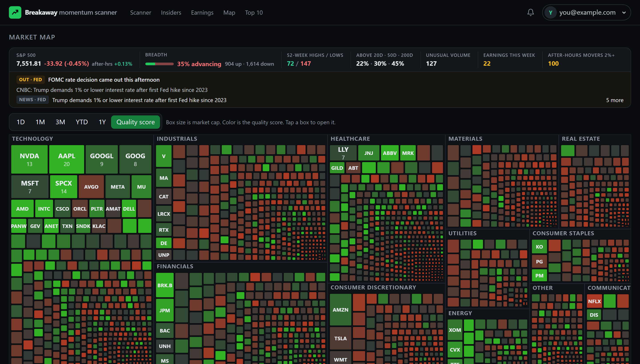Open the PLTR tile
The image size is (640, 364).
coord(97,208)
